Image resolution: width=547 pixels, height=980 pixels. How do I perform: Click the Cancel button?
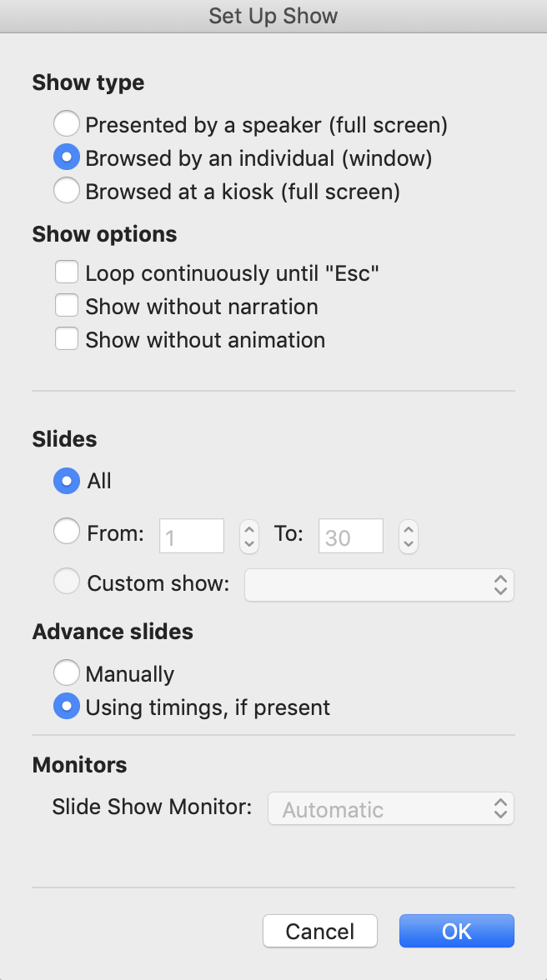[x=320, y=932]
